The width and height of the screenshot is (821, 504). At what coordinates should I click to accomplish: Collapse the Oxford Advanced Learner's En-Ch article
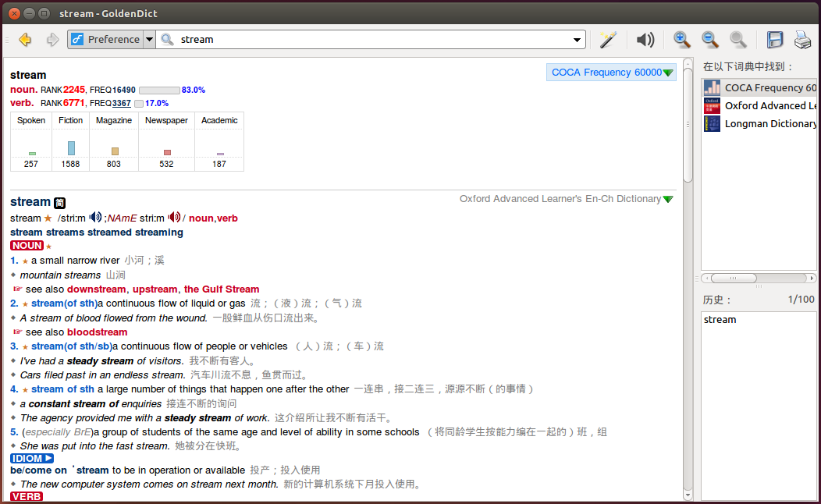point(668,200)
